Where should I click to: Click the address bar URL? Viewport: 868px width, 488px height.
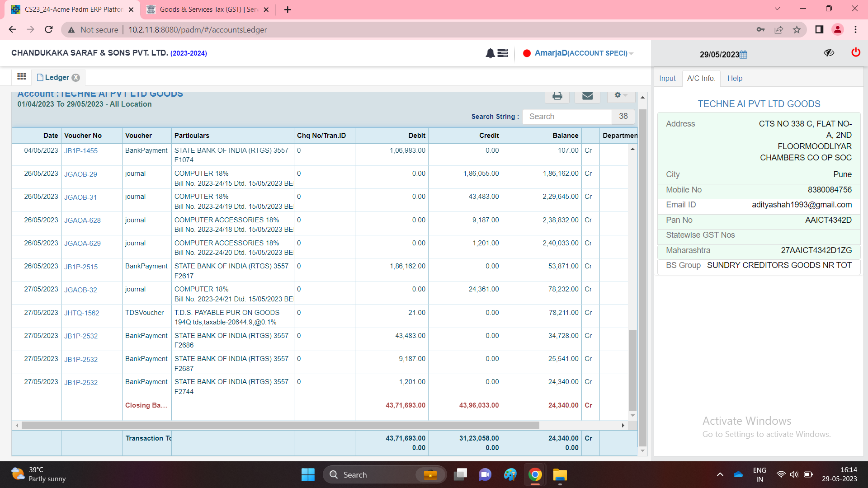click(x=198, y=30)
